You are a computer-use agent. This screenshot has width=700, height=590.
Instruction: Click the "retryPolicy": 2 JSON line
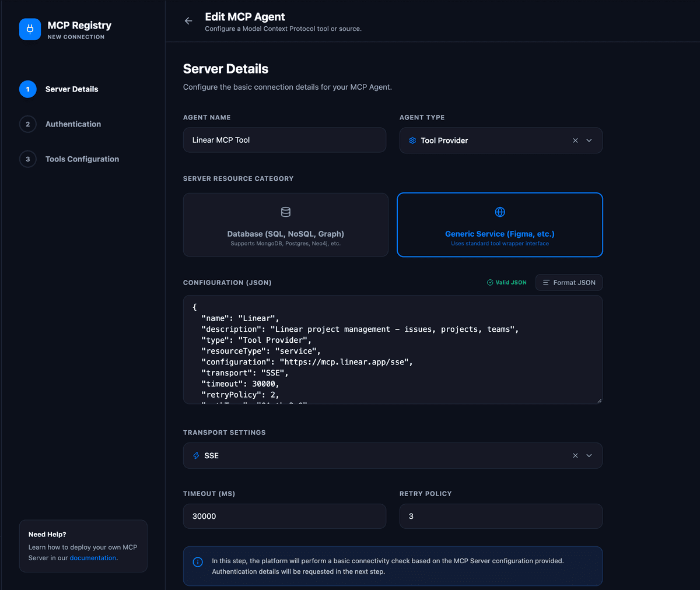pyautogui.click(x=240, y=395)
